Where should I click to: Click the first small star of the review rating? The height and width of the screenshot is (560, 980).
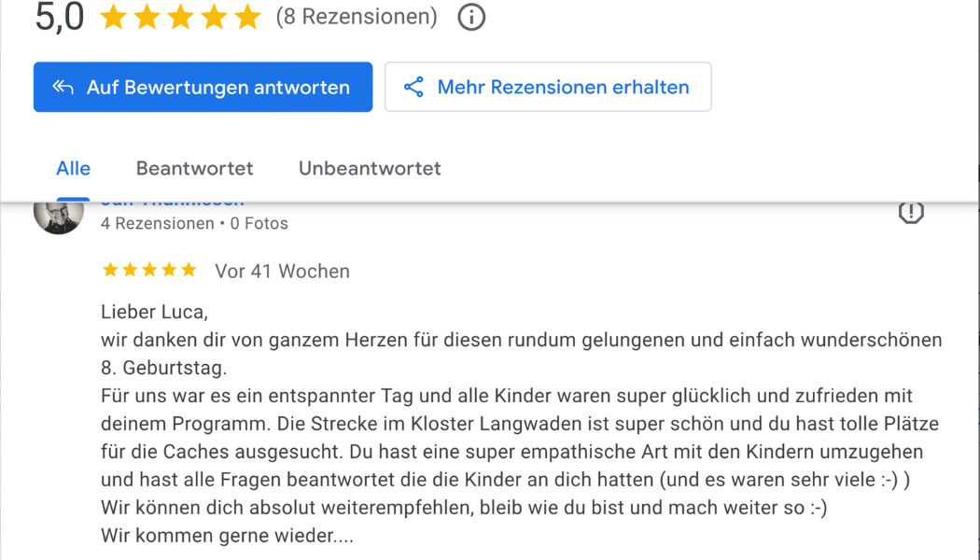[x=110, y=270]
